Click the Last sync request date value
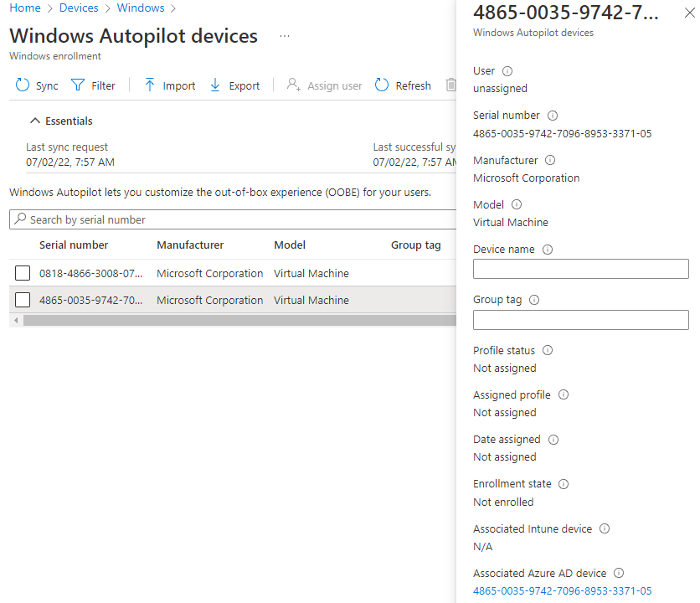The width and height of the screenshot is (700, 603). (70, 162)
